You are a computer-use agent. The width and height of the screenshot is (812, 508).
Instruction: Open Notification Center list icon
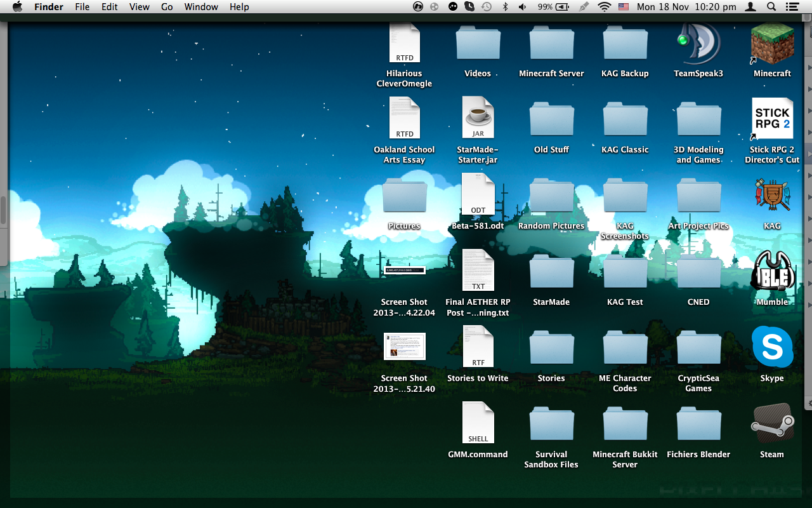pos(791,7)
